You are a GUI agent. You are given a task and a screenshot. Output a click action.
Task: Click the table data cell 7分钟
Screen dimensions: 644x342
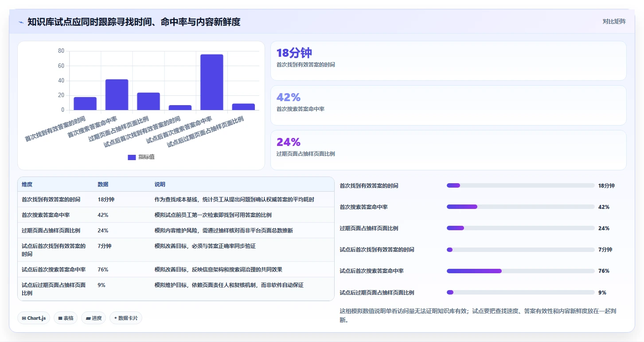[105, 246]
